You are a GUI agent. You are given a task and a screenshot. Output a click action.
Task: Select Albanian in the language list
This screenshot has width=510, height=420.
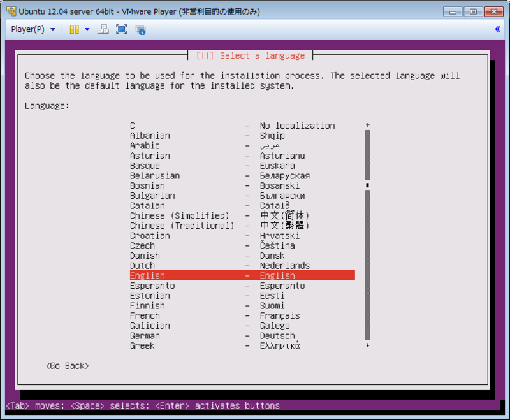tap(242, 136)
